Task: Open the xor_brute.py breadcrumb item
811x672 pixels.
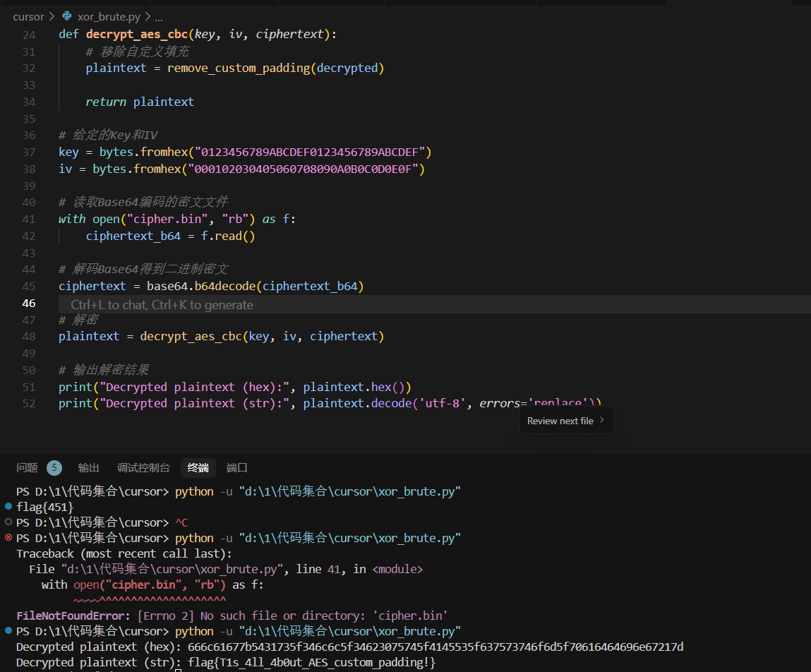Action: [109, 16]
